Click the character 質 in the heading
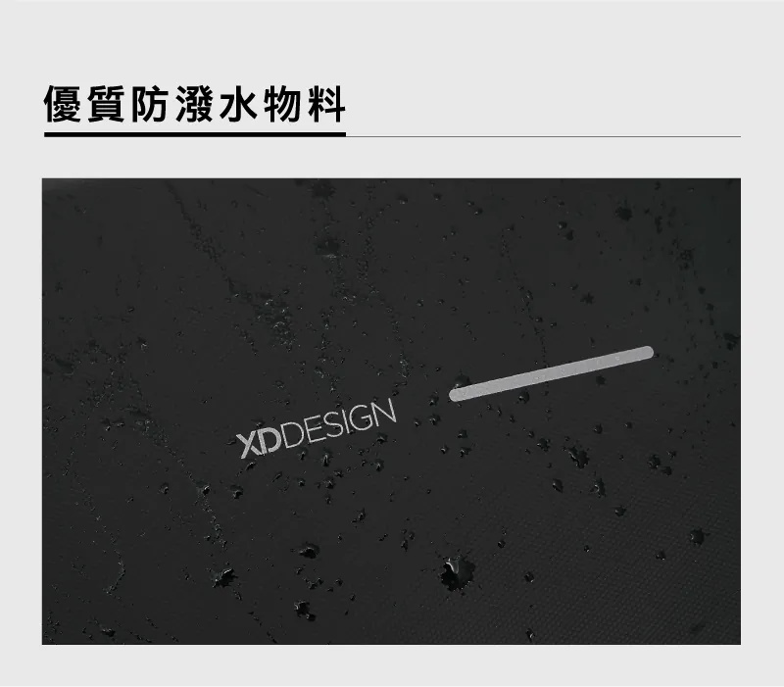This screenshot has height=687, width=784. pos(106,105)
